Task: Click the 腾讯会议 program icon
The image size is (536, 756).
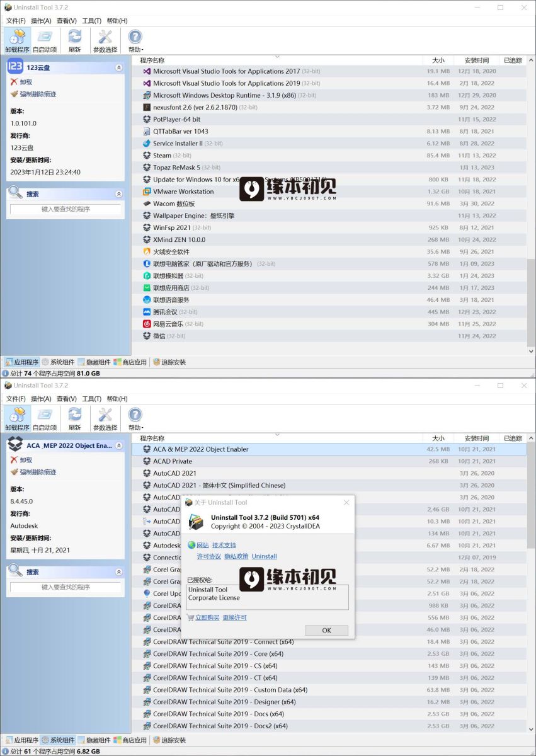Action: point(147,312)
